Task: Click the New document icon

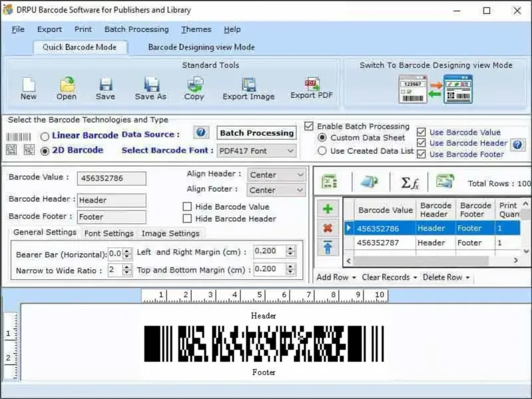Action: coord(29,84)
